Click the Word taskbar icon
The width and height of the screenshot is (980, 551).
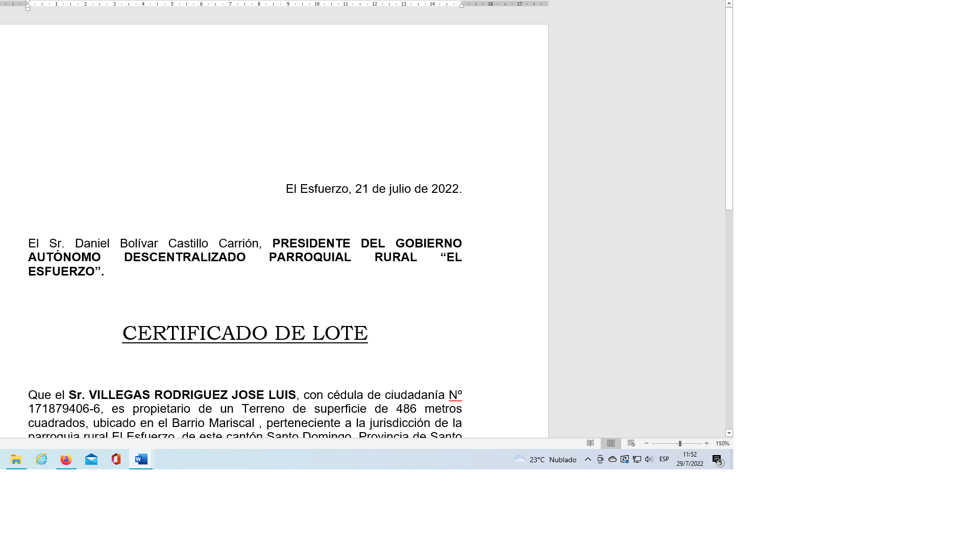click(141, 460)
